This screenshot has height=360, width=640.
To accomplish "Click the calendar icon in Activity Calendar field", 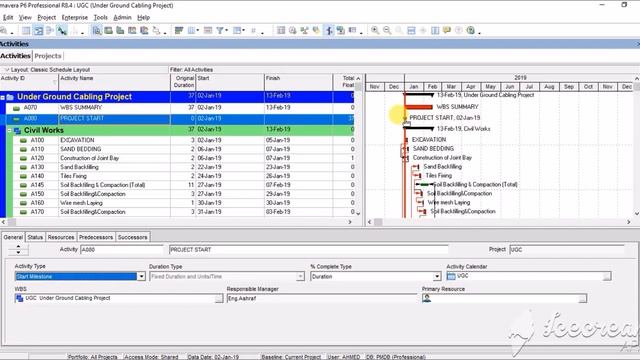I will (x=451, y=276).
